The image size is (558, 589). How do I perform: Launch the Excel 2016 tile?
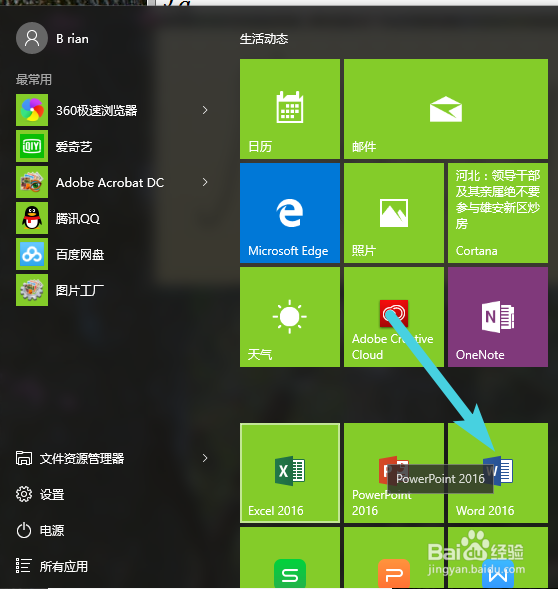[290, 473]
